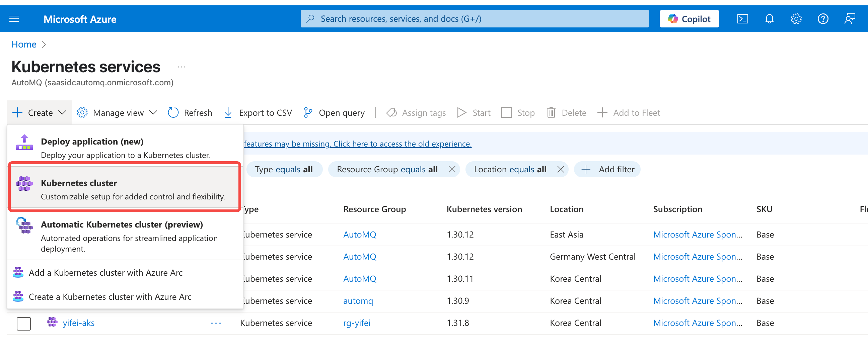Click the Add filter button
Viewport: 868px width, 360px height.
pos(607,169)
